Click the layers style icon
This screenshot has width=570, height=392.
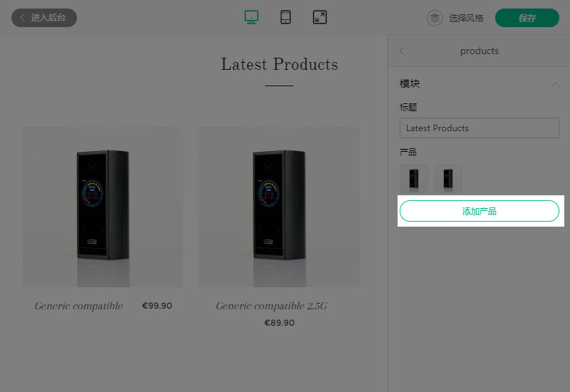pyautogui.click(x=435, y=18)
